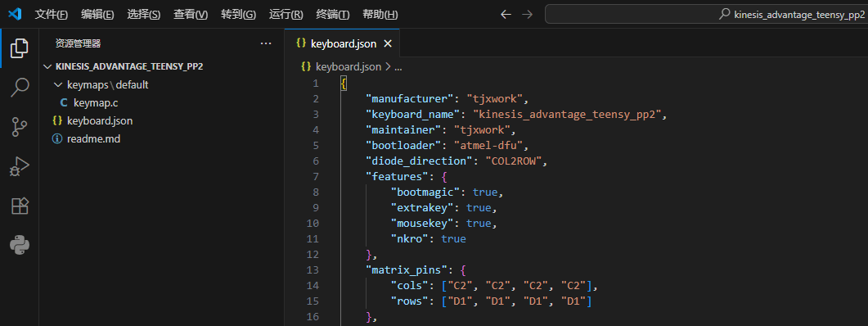Viewport: 868px width, 326px height.
Task: Click the "kinesis_advantage_teensy_pp2" string value
Action: pos(568,115)
